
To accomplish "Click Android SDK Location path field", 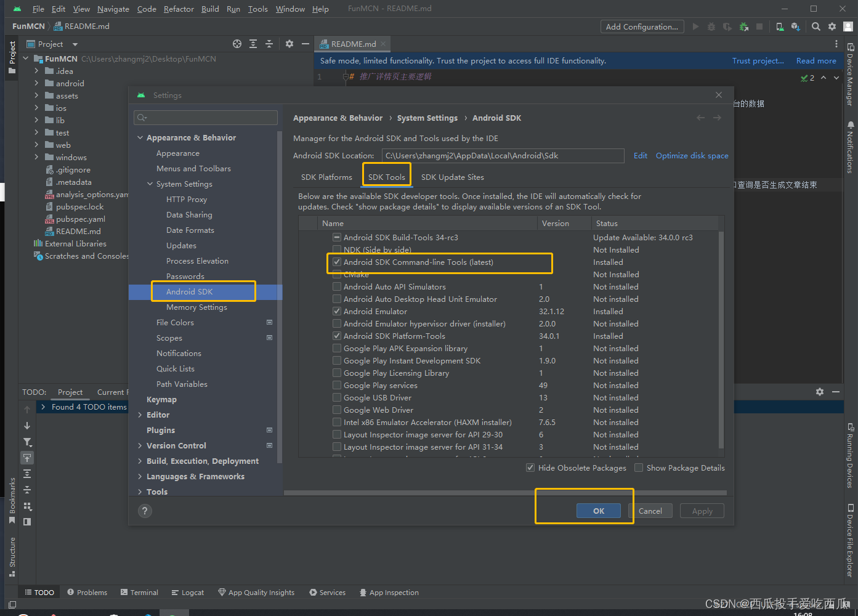I will coord(503,155).
